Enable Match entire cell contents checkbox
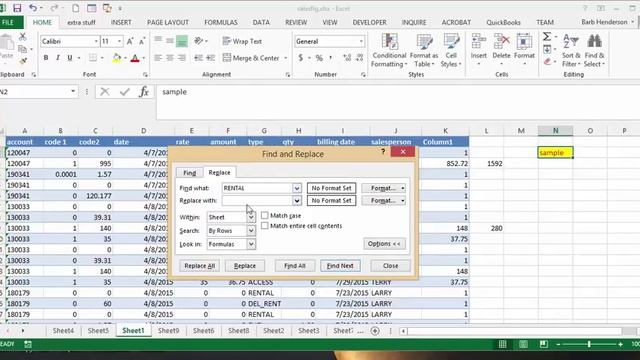The width and height of the screenshot is (640, 360). 264,226
